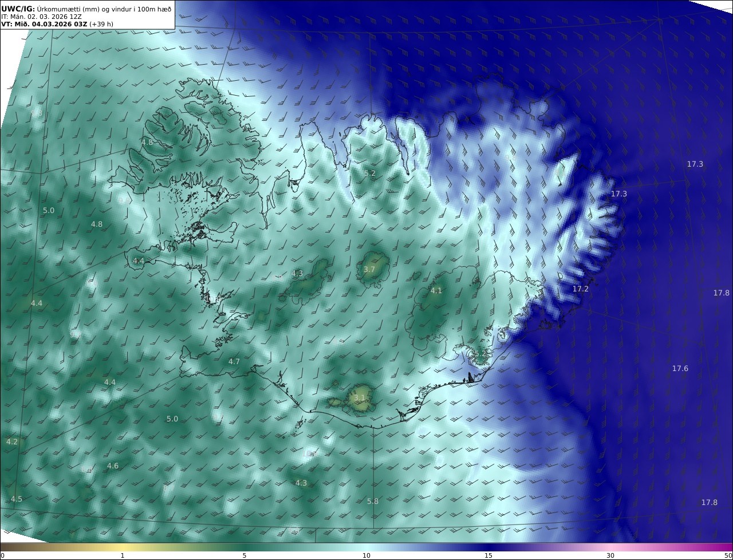Click the colorbar tick label 30
This screenshot has width=733, height=560.
(610, 555)
